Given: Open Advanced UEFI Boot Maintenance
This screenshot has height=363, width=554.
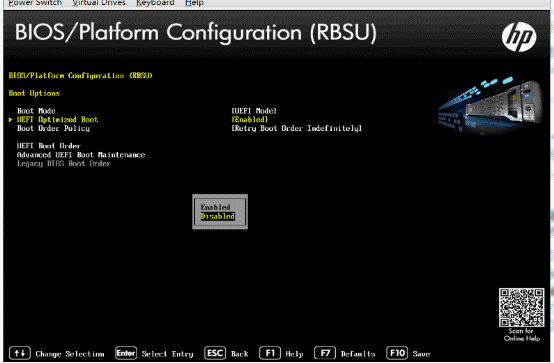Looking at the screenshot, I should pos(81,155).
